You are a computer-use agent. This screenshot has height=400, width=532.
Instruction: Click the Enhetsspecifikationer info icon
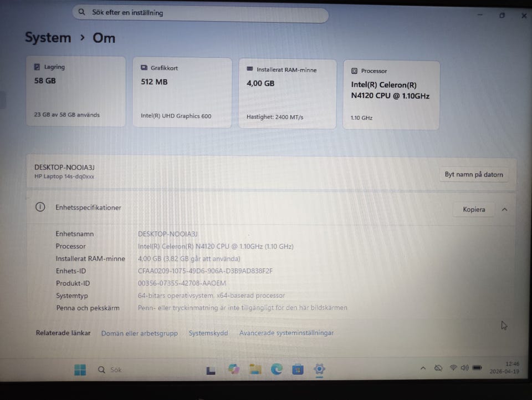(40, 207)
